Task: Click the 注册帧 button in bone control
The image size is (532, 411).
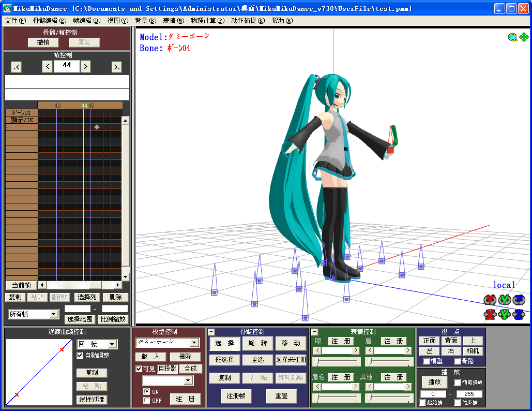Action: point(236,395)
